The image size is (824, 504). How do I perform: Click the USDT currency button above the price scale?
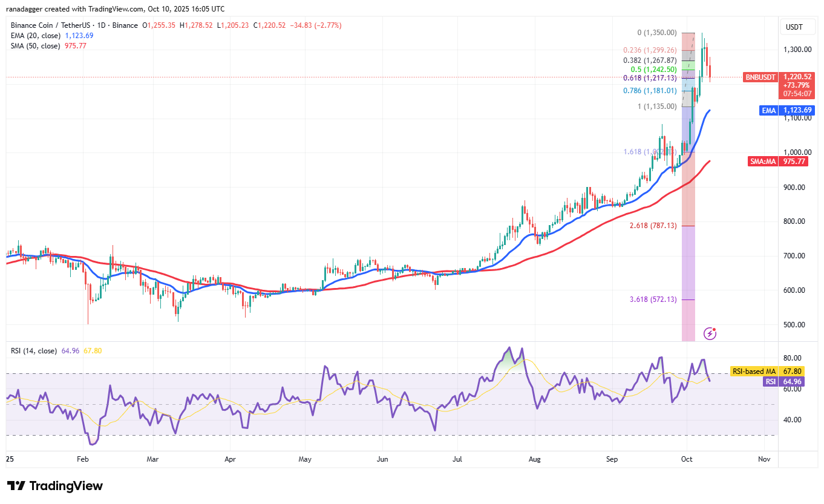(x=797, y=27)
